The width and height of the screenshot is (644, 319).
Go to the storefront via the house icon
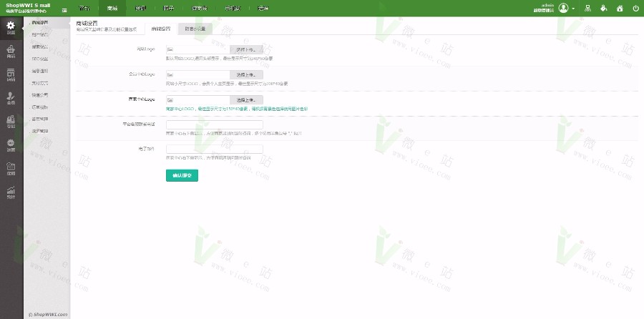620,8
